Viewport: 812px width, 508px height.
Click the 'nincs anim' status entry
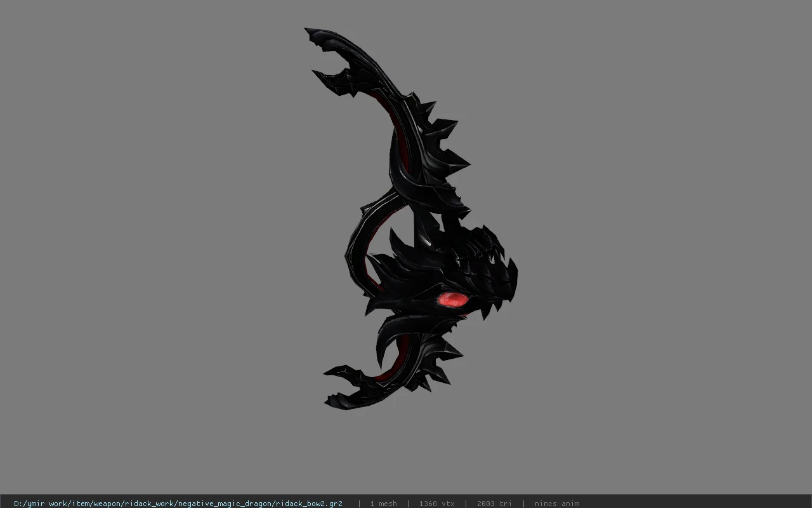[556, 504]
